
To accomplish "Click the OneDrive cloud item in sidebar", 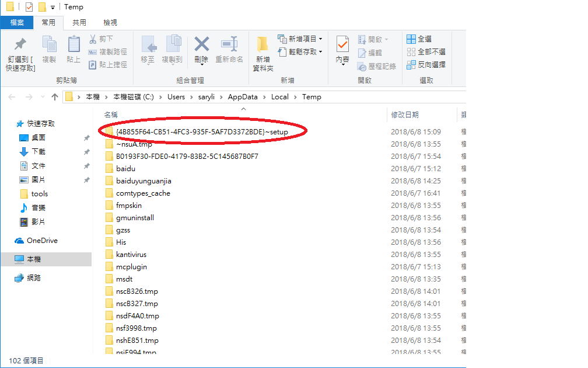I will click(36, 240).
